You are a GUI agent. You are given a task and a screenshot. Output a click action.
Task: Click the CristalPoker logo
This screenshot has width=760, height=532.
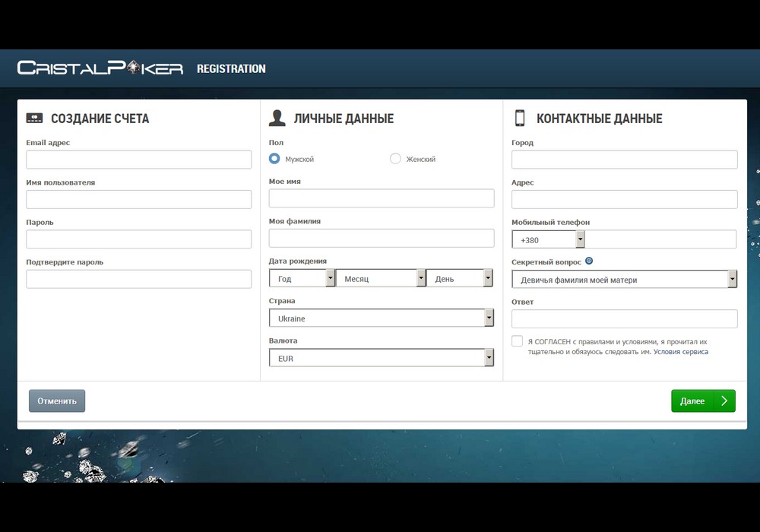[x=100, y=68]
